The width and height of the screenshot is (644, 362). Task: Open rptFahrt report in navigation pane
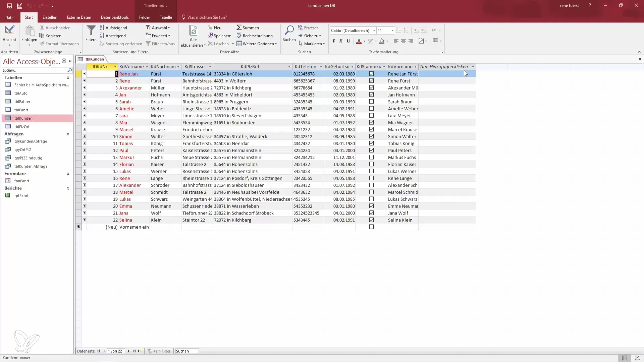coord(21,195)
